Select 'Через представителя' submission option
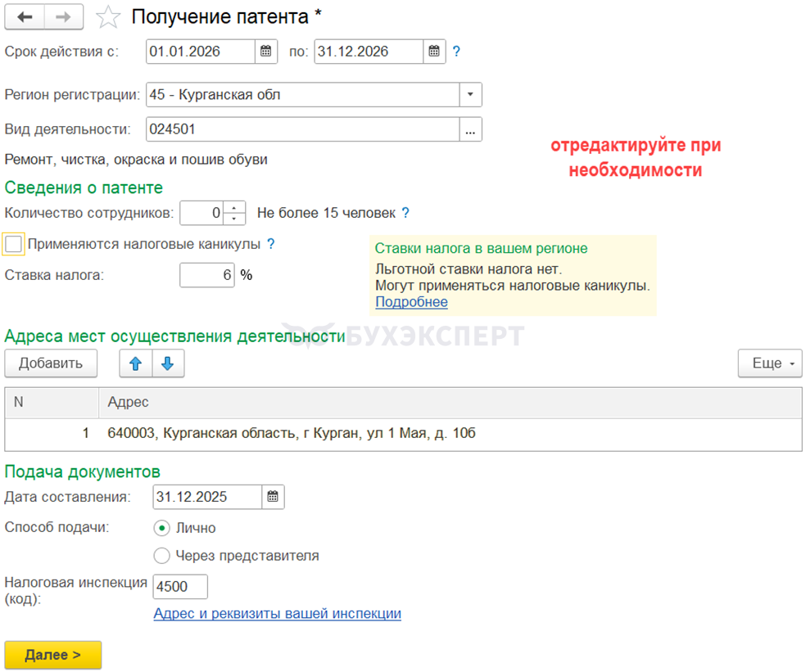The height and width of the screenshot is (672, 806). [x=162, y=556]
